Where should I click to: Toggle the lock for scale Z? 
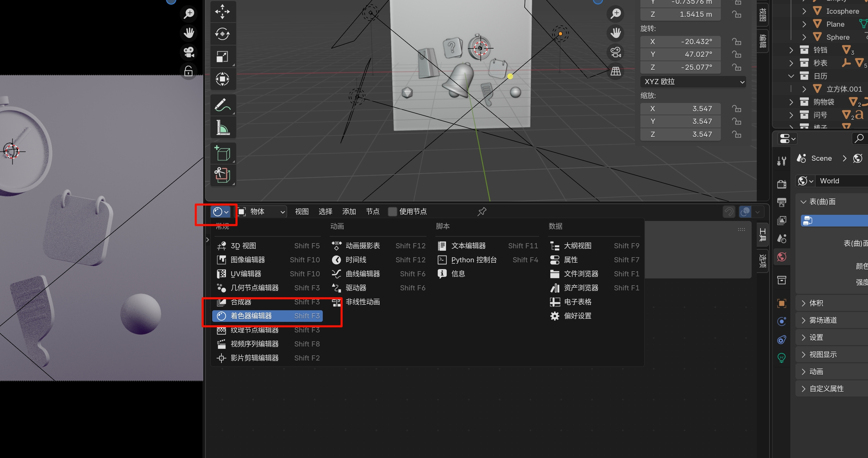click(737, 134)
